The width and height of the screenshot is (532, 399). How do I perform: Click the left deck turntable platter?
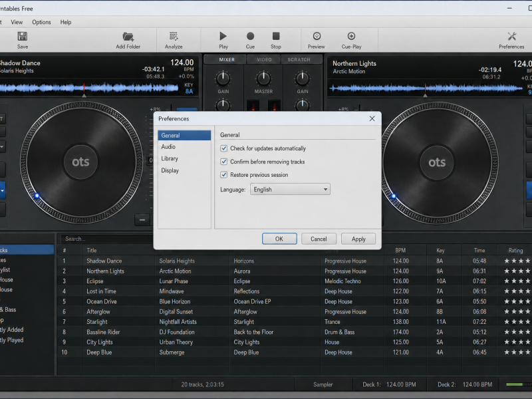[x=80, y=162]
